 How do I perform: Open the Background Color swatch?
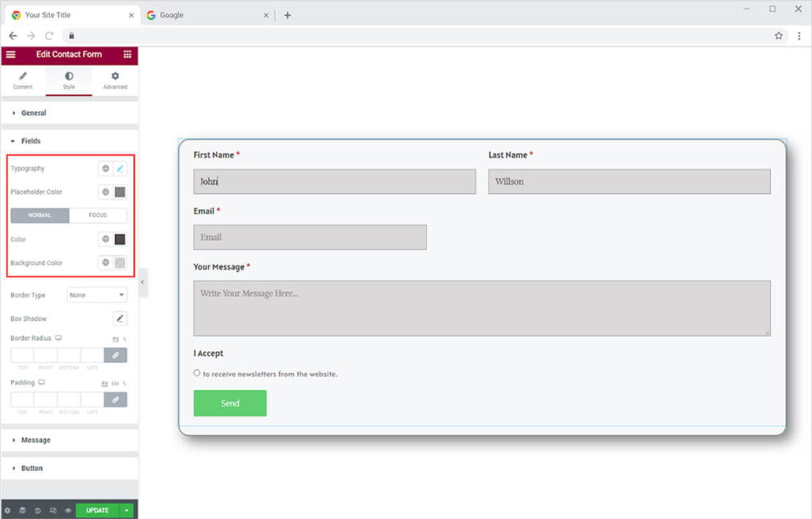(x=120, y=263)
